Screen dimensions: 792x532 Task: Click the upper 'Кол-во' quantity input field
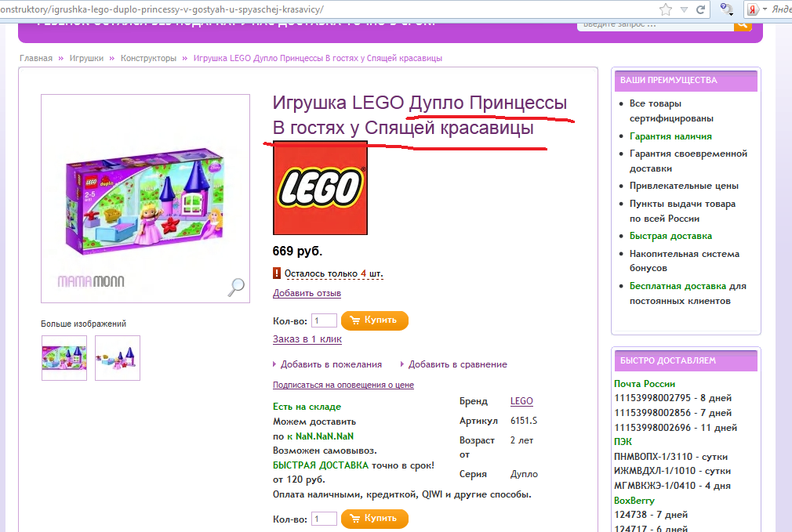click(x=324, y=320)
